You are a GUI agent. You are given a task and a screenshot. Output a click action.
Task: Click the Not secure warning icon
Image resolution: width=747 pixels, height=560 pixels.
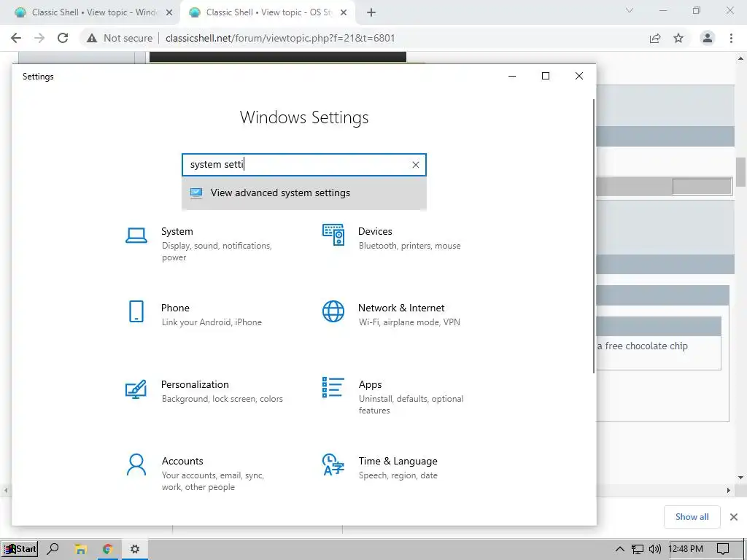(x=92, y=38)
